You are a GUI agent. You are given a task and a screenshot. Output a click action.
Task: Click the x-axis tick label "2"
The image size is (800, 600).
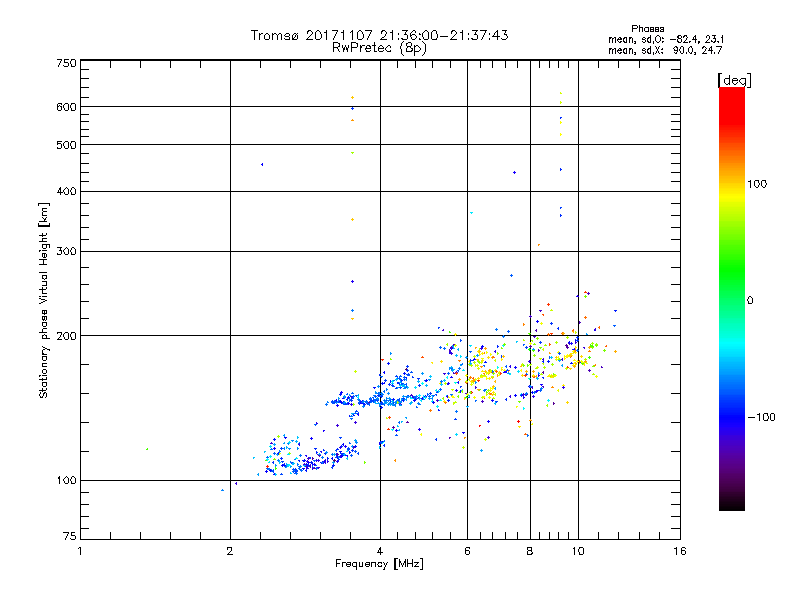[230, 551]
